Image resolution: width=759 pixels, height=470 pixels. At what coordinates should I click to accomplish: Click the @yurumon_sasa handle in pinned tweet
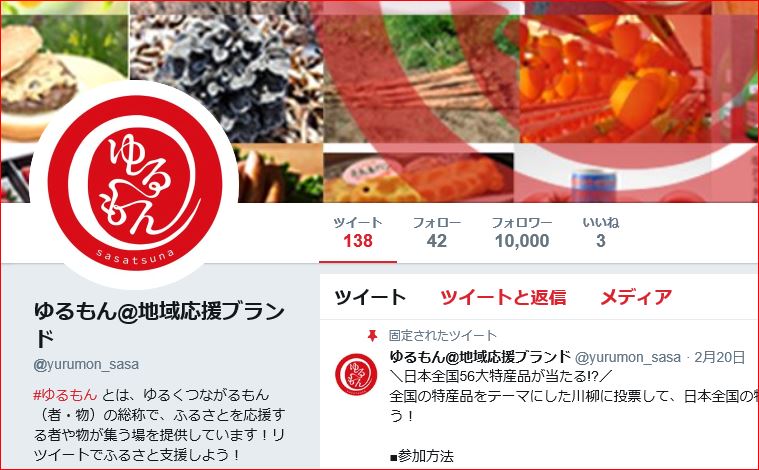[628, 357]
